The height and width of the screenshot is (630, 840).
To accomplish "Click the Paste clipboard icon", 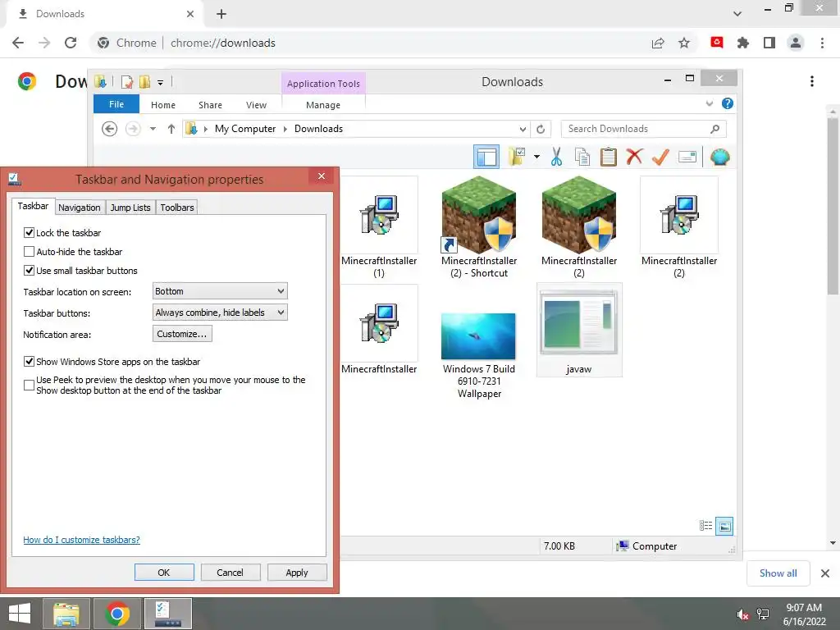I will click(x=608, y=157).
